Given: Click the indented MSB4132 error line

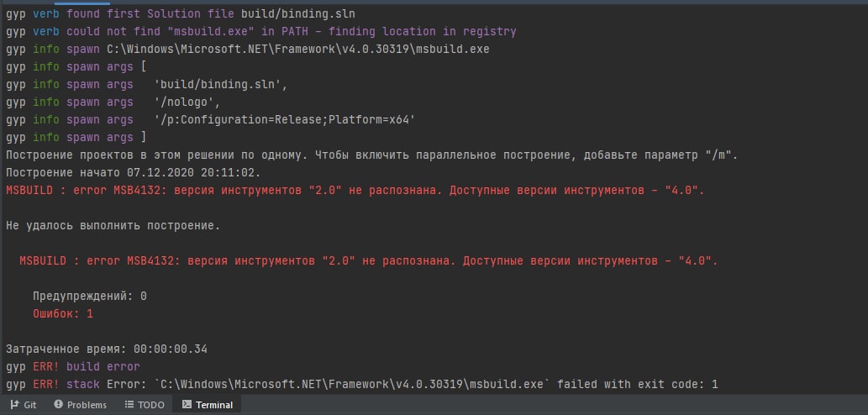Looking at the screenshot, I should 369,261.
